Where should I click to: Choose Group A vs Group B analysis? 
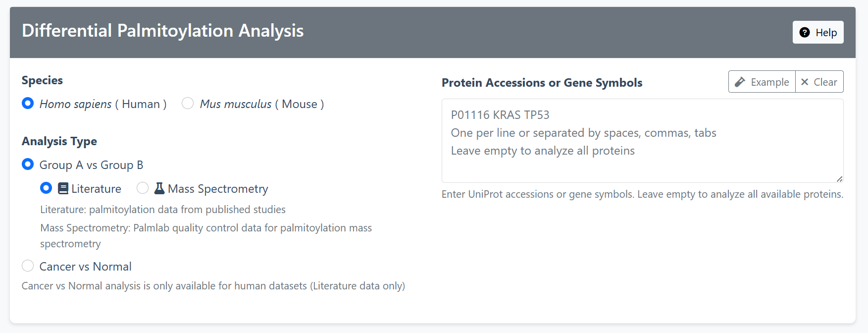(28, 164)
